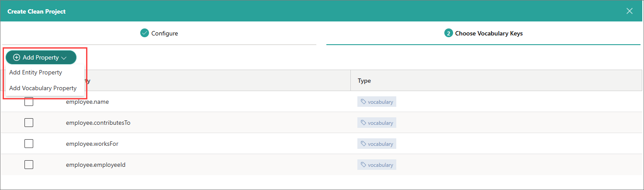Click the Type column header
The width and height of the screenshot is (644, 190).
[364, 81]
